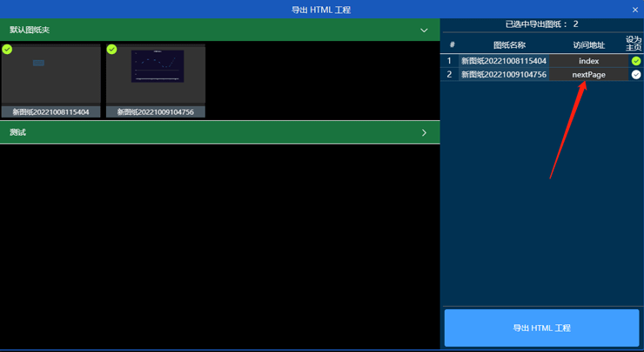Click the 导出 HTML 工程 export button
Image resolution: width=644 pixels, height=352 pixels.
pos(541,328)
